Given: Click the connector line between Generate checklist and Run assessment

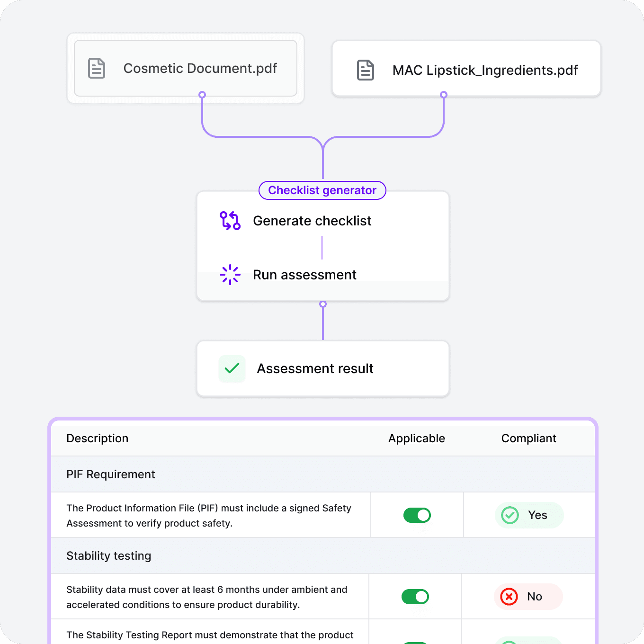Looking at the screenshot, I should tap(322, 247).
